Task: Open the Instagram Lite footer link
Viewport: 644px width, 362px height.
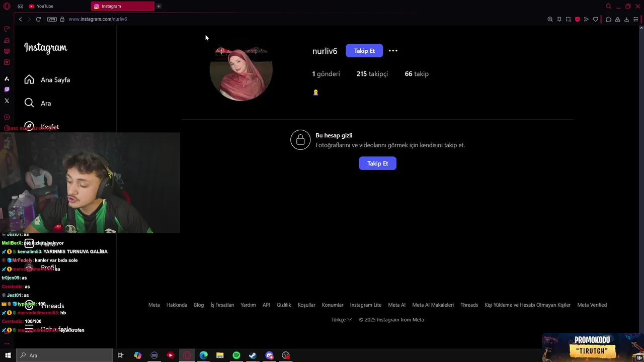Action: 366,305
